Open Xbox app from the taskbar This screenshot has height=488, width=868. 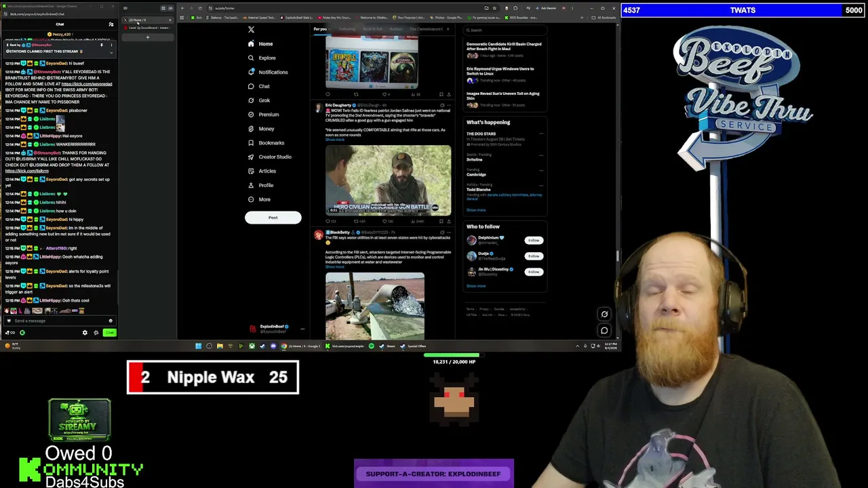(252, 346)
